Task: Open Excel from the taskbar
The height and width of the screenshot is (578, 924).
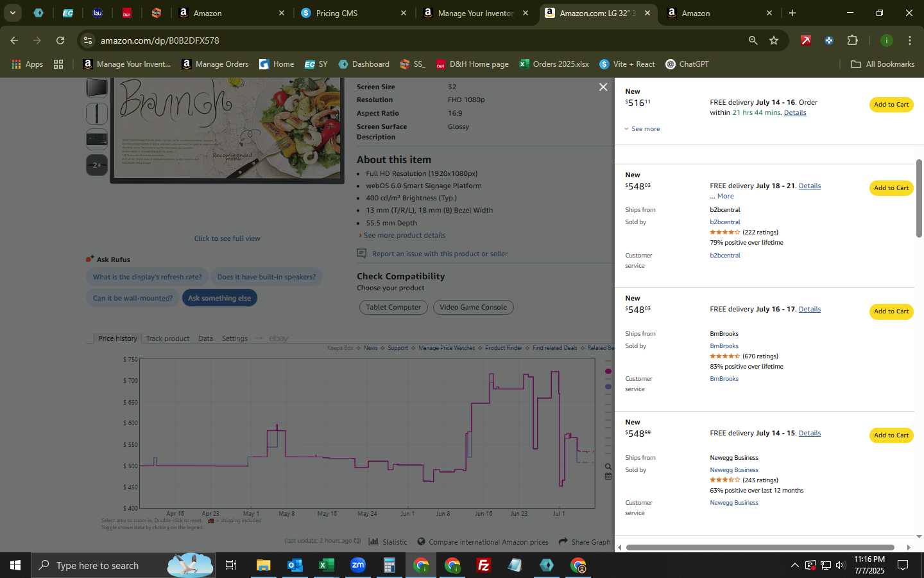Action: click(326, 565)
